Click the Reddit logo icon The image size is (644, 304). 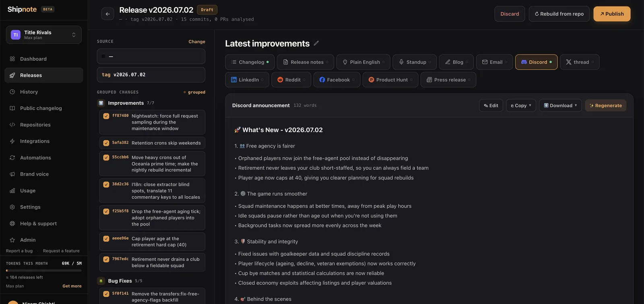(x=280, y=80)
